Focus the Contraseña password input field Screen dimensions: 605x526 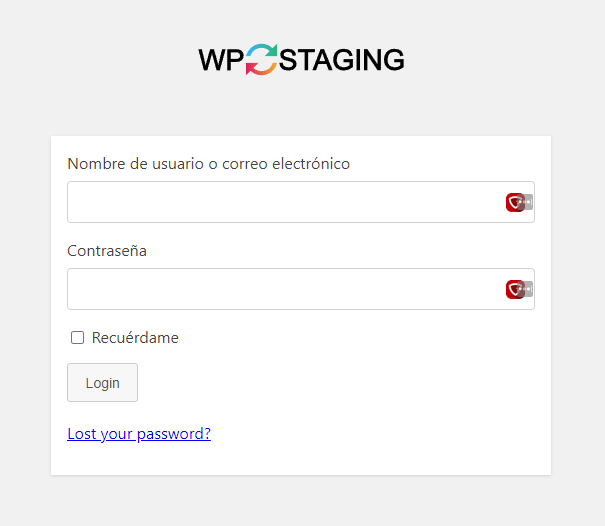301,289
